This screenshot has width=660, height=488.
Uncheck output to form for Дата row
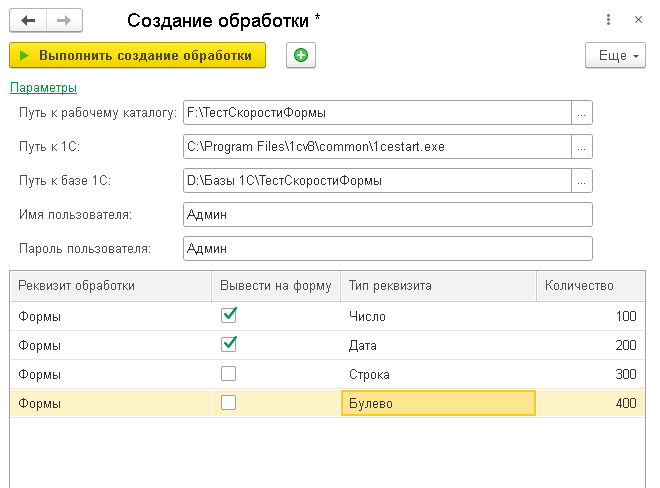[229, 344]
